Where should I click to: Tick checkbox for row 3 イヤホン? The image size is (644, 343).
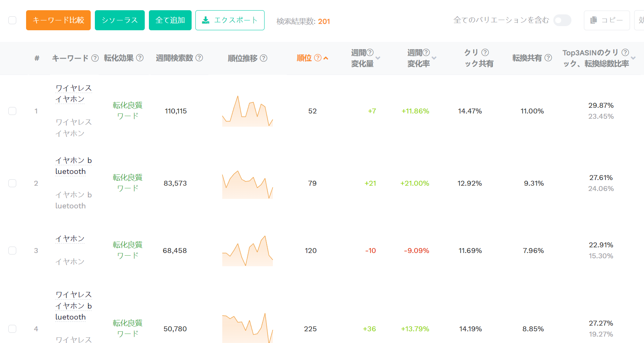click(12, 251)
